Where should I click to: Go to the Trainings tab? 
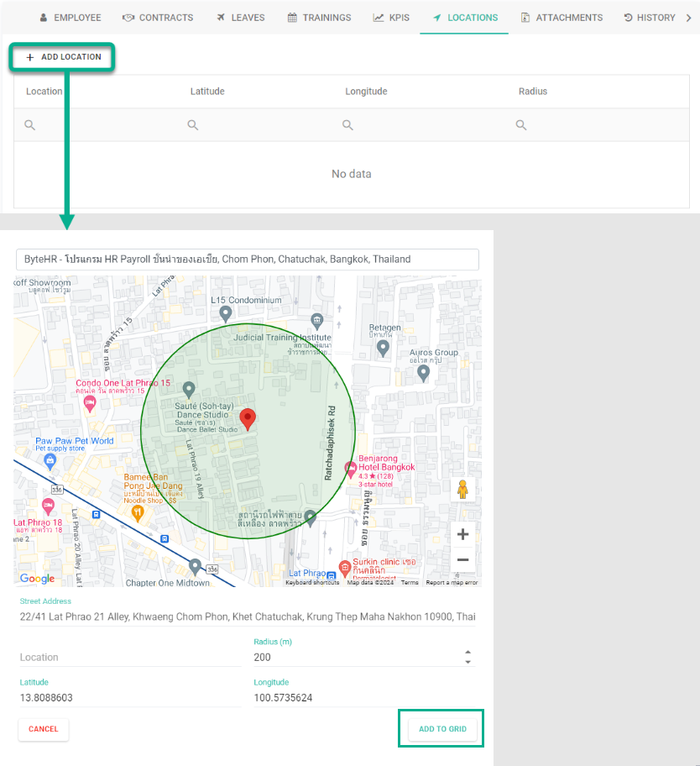click(x=319, y=18)
